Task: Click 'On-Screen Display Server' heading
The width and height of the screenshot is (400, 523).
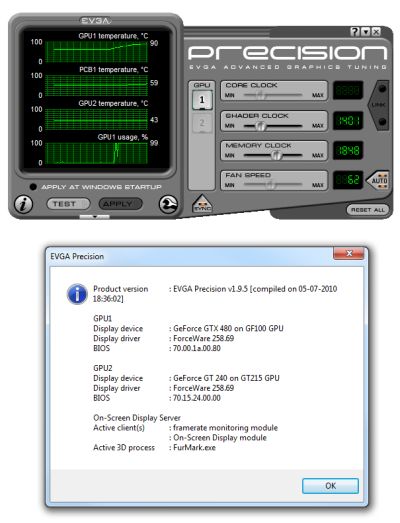Action: (137, 418)
